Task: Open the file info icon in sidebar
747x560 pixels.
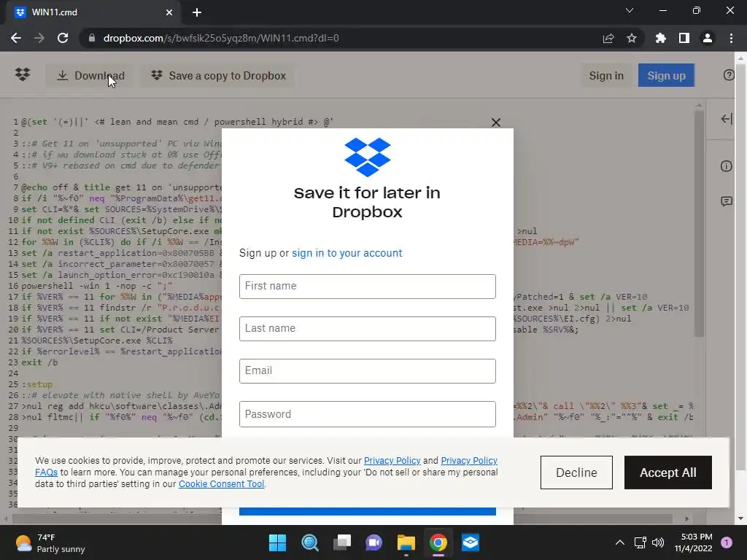Action: click(726, 166)
